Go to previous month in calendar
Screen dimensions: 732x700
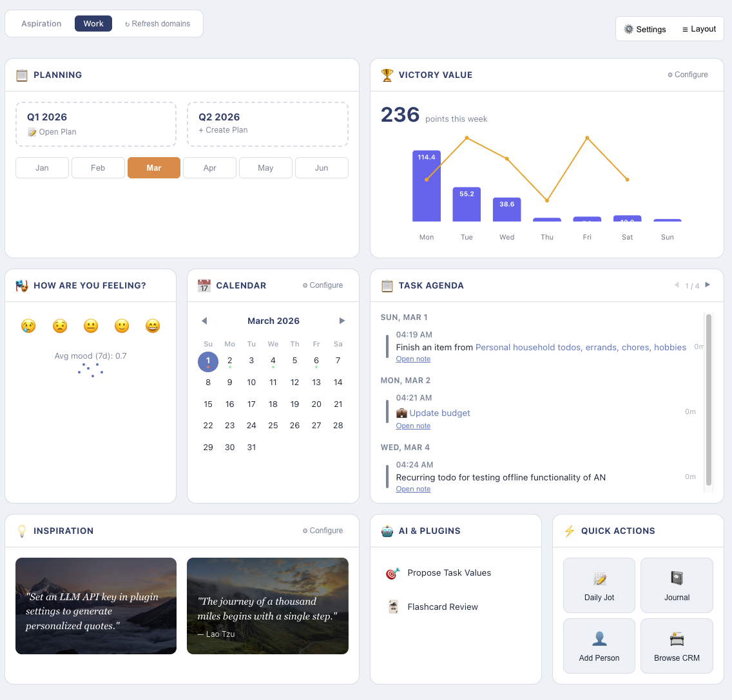[204, 321]
